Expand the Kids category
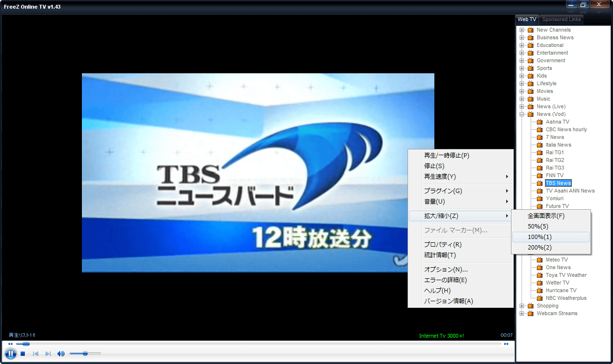This screenshot has height=364, width=613. 522,76
